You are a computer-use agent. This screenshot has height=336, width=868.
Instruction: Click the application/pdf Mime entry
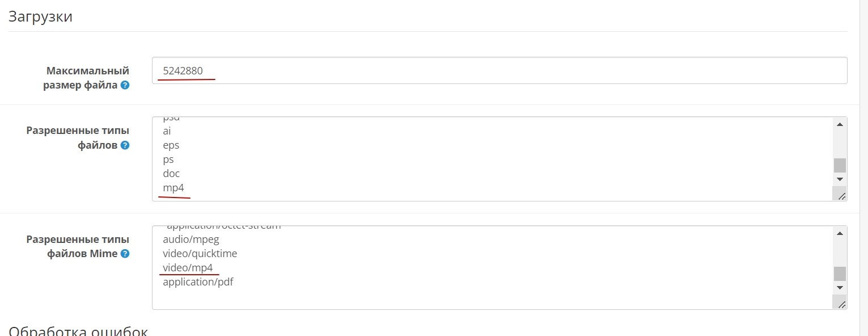click(x=198, y=282)
